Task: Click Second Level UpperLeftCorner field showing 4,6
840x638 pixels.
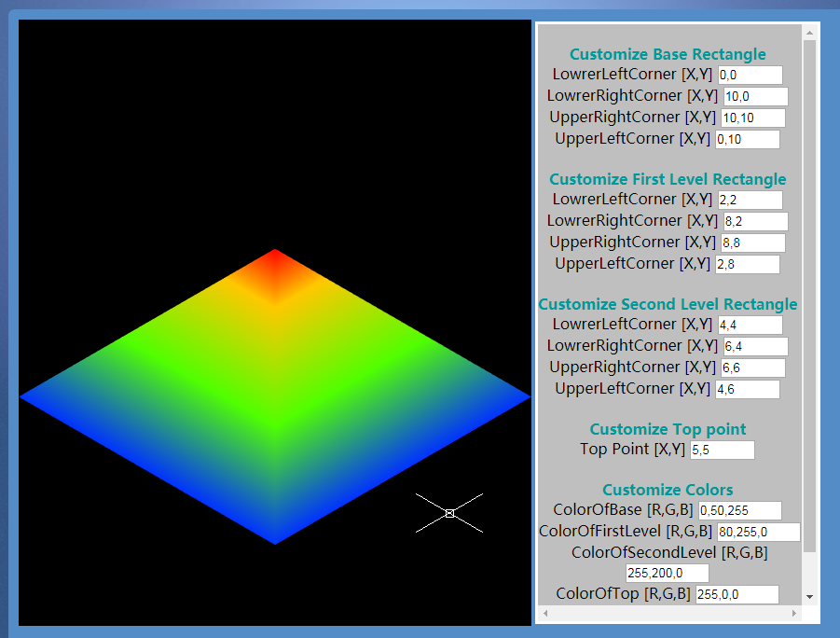Action: pyautogui.click(x=748, y=389)
